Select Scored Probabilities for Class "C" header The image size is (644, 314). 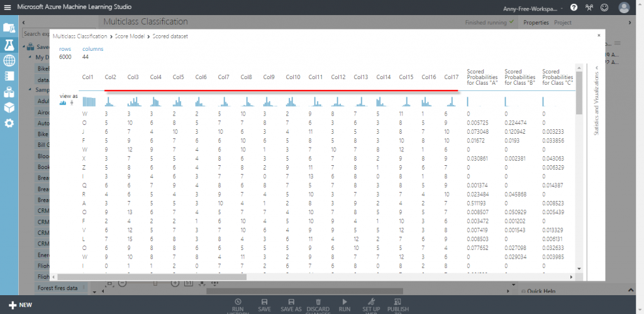click(557, 77)
